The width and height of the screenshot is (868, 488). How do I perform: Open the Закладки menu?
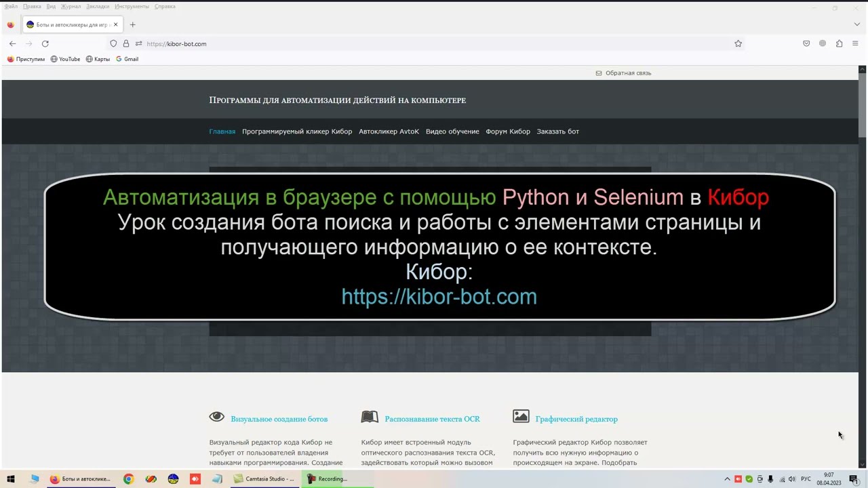98,6
